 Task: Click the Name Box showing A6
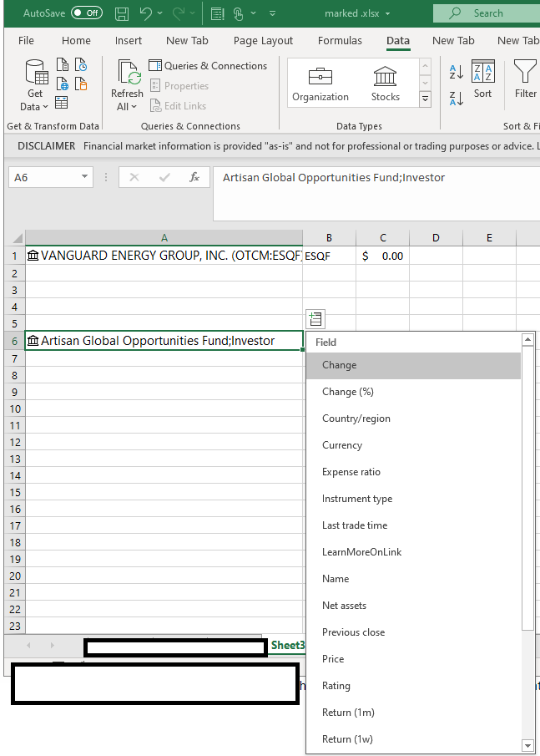pos(44,177)
